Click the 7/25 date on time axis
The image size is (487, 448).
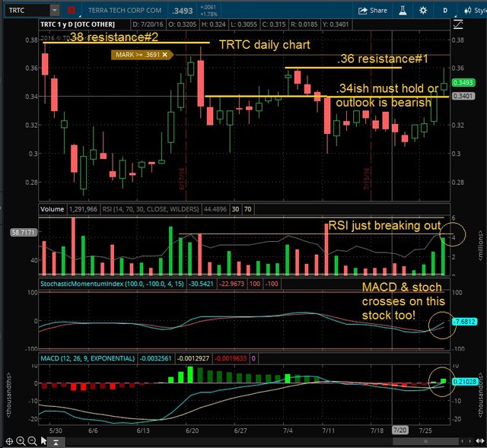point(425,431)
